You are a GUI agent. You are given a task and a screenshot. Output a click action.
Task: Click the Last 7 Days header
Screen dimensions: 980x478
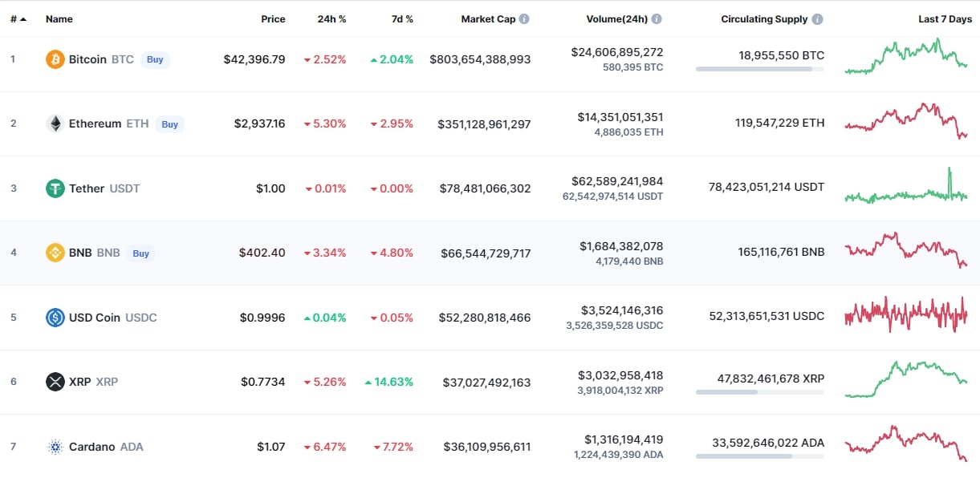[x=945, y=18]
